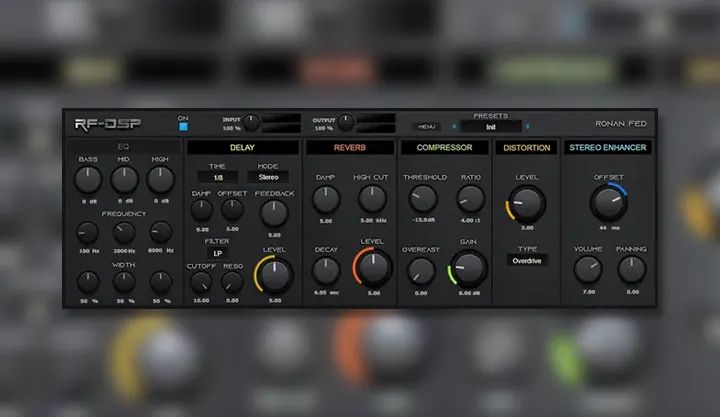Click the 44 ms offset value

(x=609, y=228)
